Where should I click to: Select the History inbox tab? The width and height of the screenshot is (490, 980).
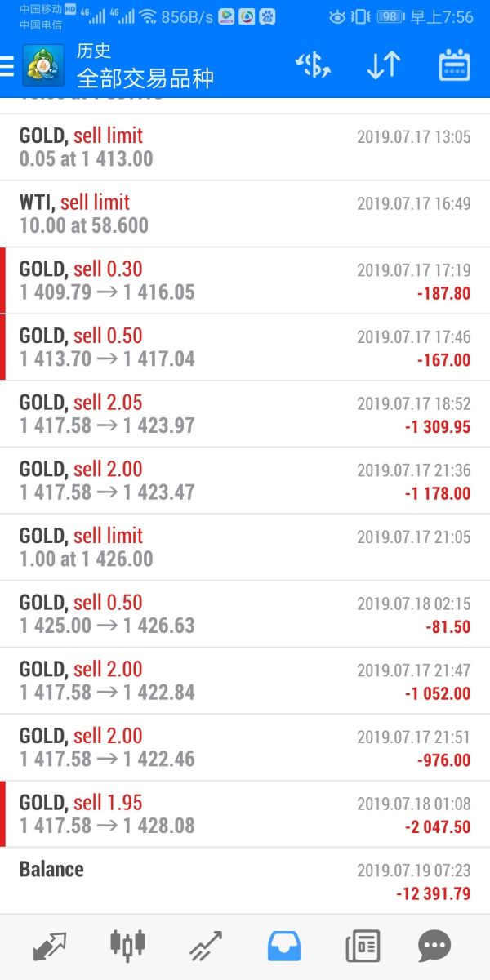click(x=283, y=947)
